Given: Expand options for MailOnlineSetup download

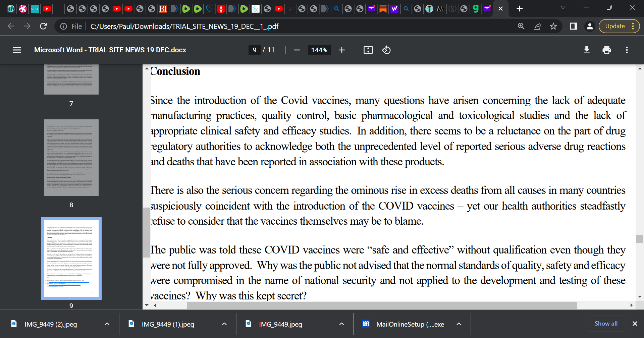Looking at the screenshot, I should [x=459, y=324].
